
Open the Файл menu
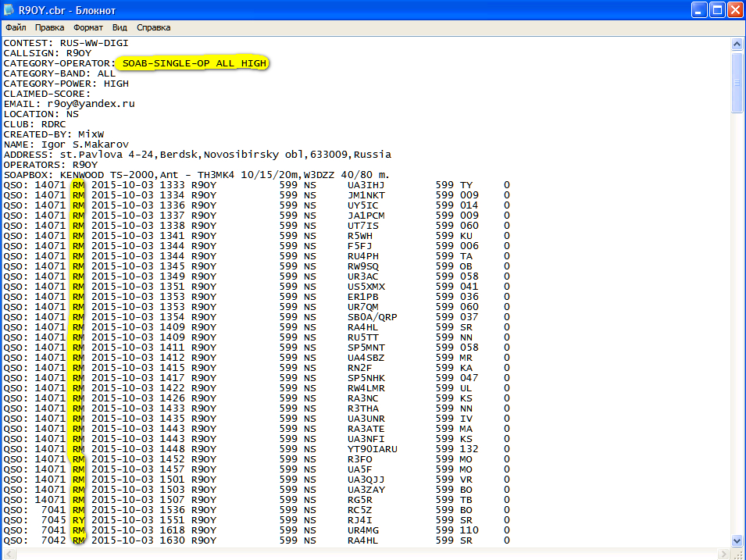[x=16, y=27]
